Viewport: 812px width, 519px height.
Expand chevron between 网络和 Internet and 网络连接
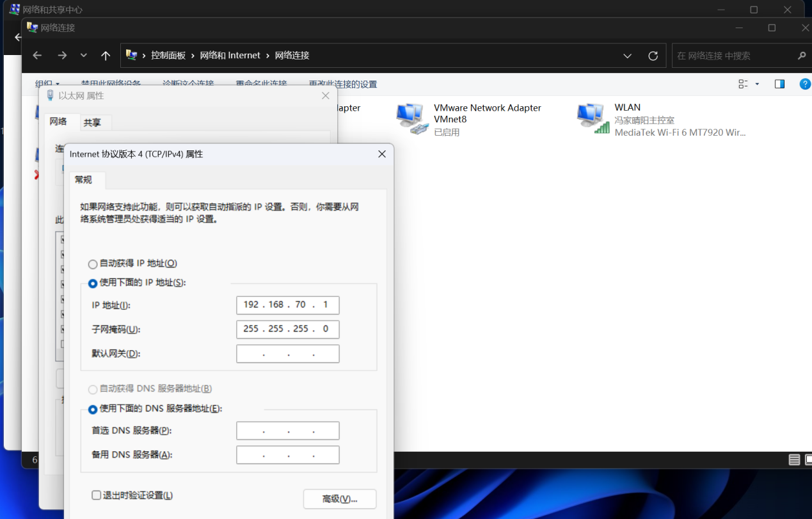pos(268,56)
